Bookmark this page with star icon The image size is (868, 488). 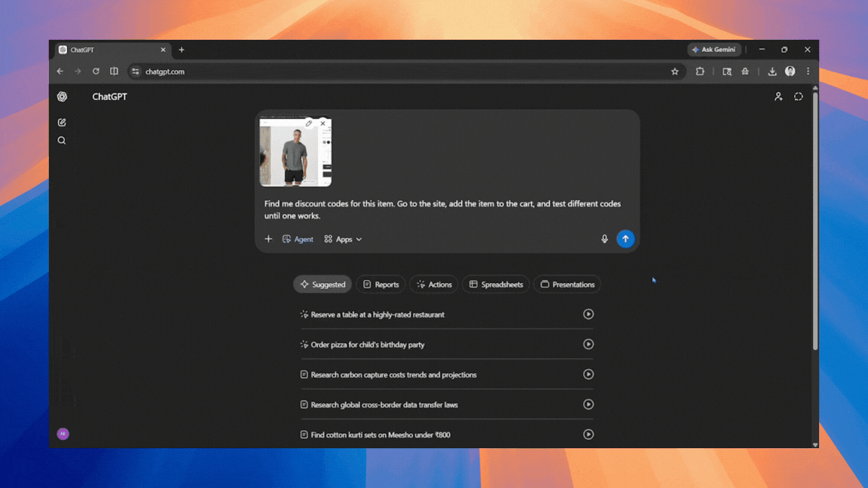tap(674, 72)
